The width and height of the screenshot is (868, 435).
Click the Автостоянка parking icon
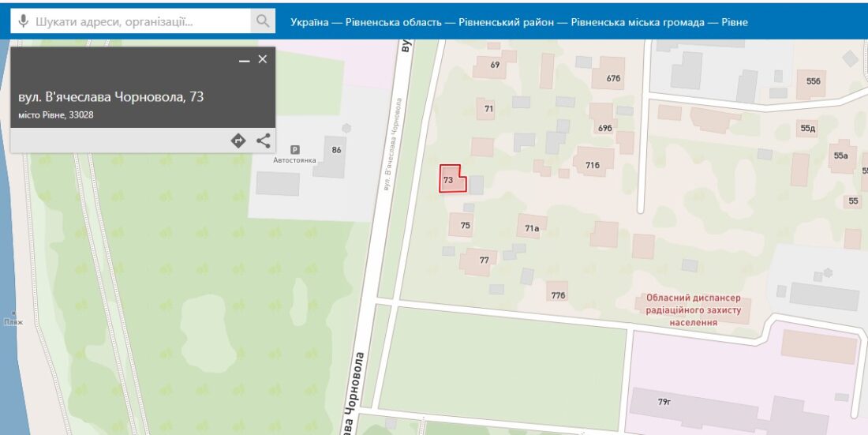point(295,149)
